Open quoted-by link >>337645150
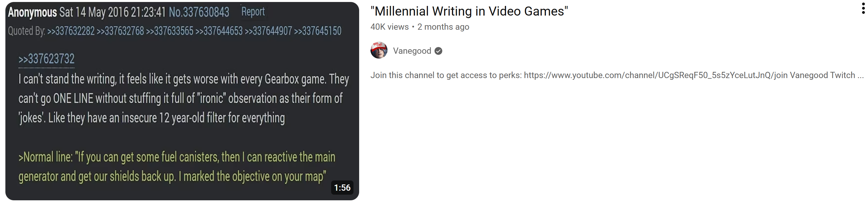Screen dimensions: 868x202 pos(318,31)
